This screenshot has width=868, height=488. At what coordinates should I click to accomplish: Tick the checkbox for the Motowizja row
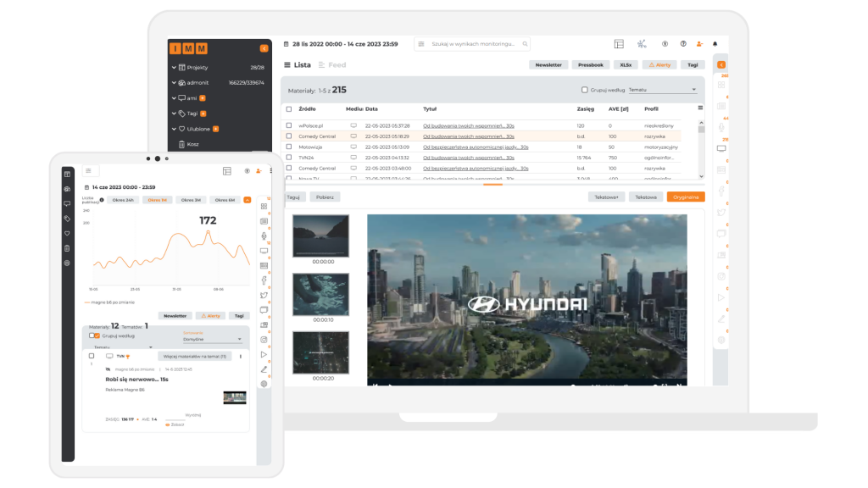pyautogui.click(x=289, y=147)
